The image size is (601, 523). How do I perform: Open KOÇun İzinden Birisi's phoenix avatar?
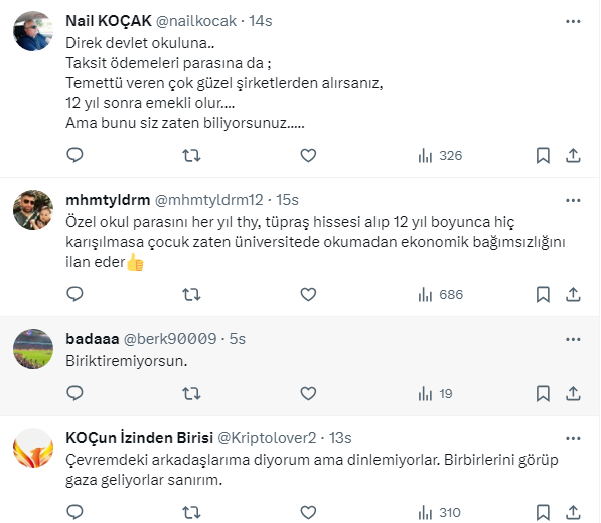point(33,447)
